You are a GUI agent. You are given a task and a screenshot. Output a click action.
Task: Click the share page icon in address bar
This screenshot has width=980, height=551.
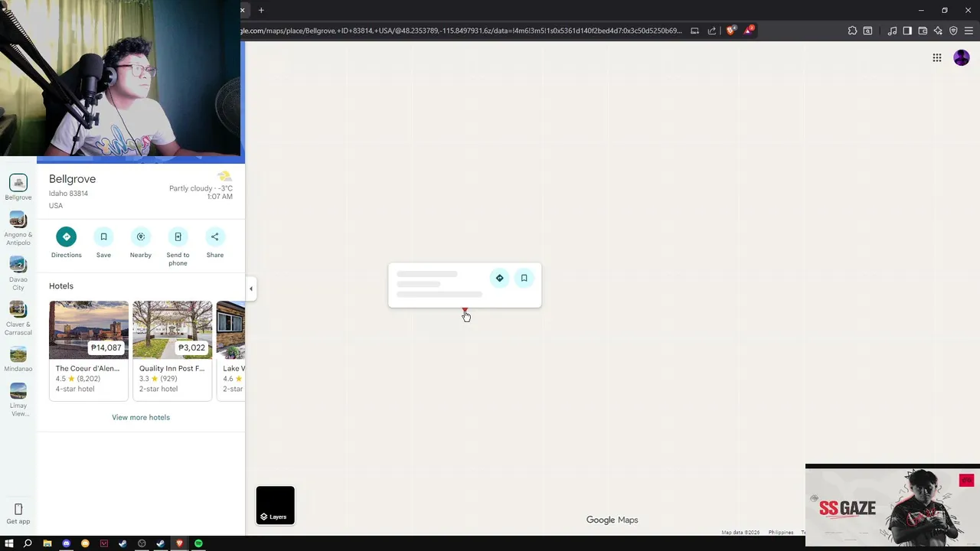(712, 31)
